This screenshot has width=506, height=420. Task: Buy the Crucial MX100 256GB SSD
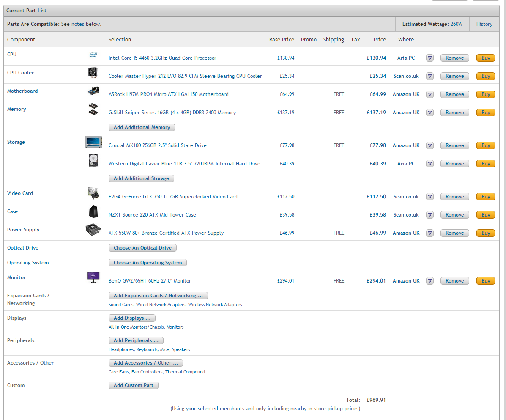pyautogui.click(x=486, y=145)
